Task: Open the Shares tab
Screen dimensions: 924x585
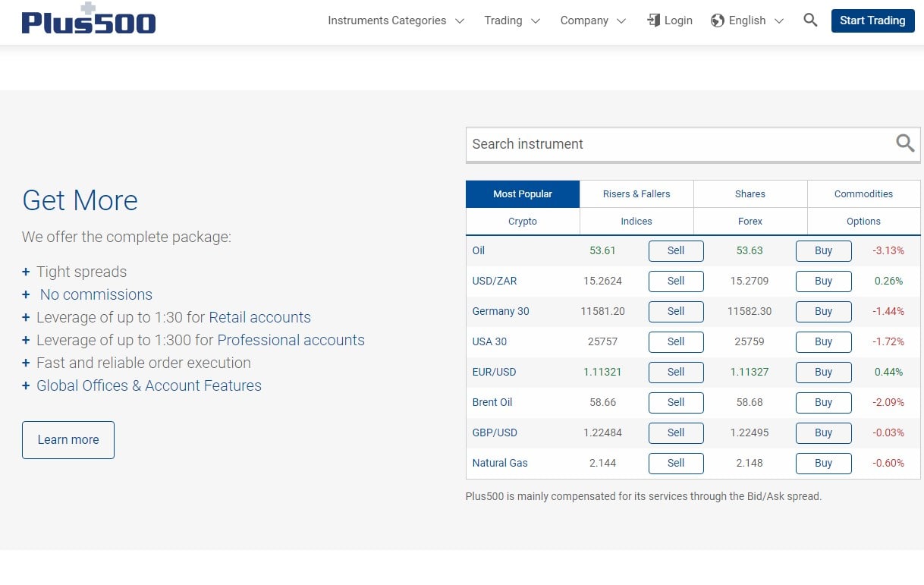Action: (750, 194)
